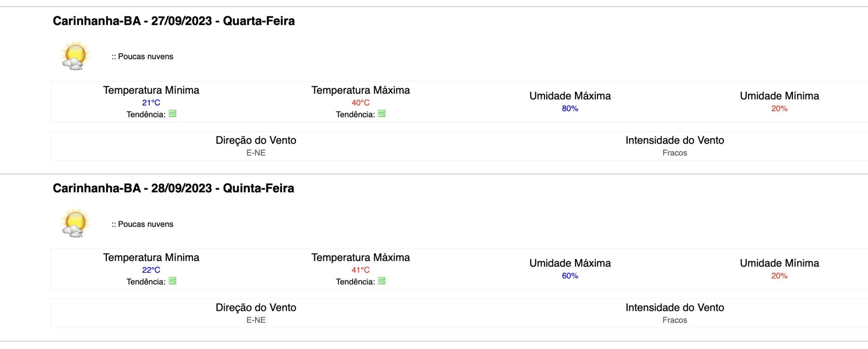The width and height of the screenshot is (868, 349).
Task: Click the green minimum temperature trend icon for Quinta-Feira
Action: 173,281
